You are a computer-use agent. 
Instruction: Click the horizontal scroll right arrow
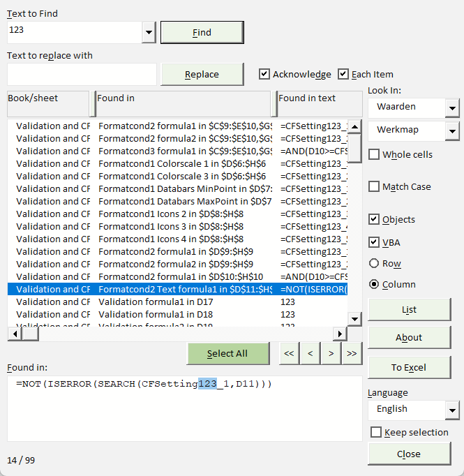[x=340, y=334]
